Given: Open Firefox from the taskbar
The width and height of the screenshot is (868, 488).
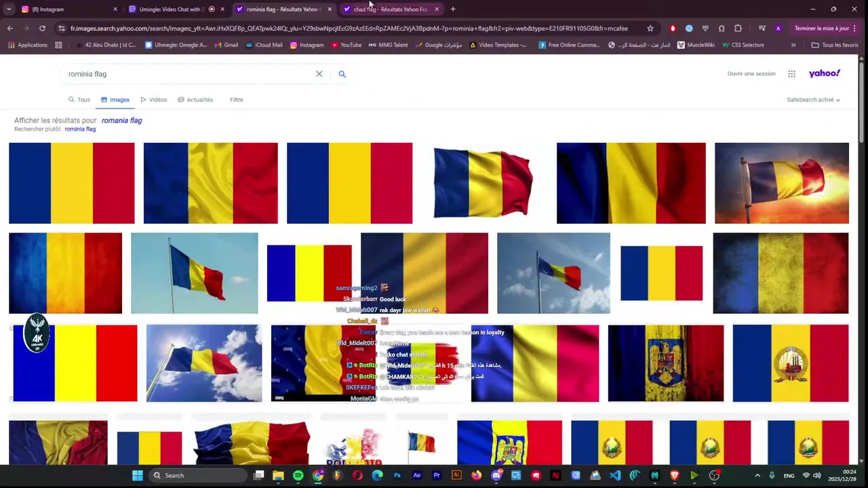Looking at the screenshot, I should tap(477, 475).
